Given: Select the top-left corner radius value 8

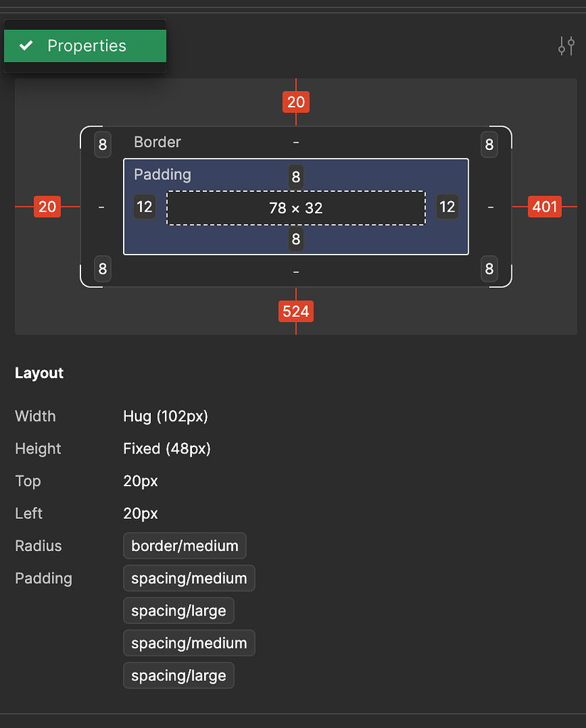Looking at the screenshot, I should (102, 145).
